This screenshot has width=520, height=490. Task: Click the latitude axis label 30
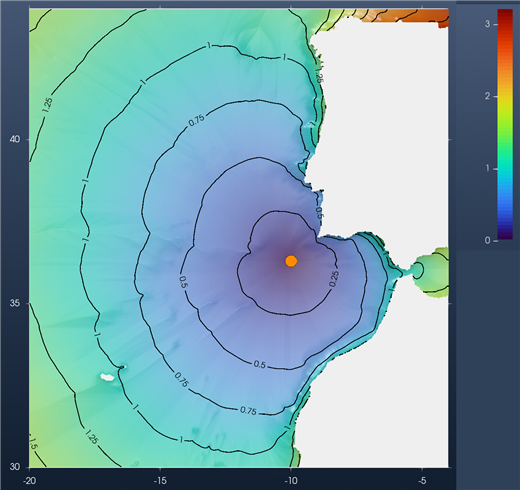click(14, 467)
